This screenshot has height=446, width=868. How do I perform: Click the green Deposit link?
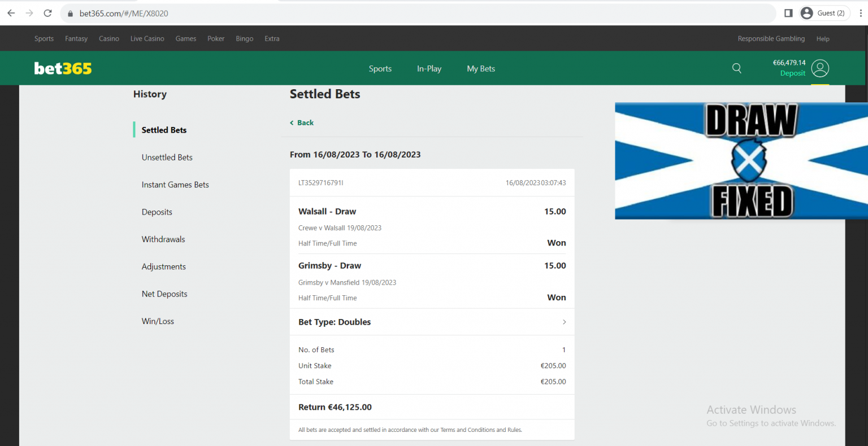792,73
